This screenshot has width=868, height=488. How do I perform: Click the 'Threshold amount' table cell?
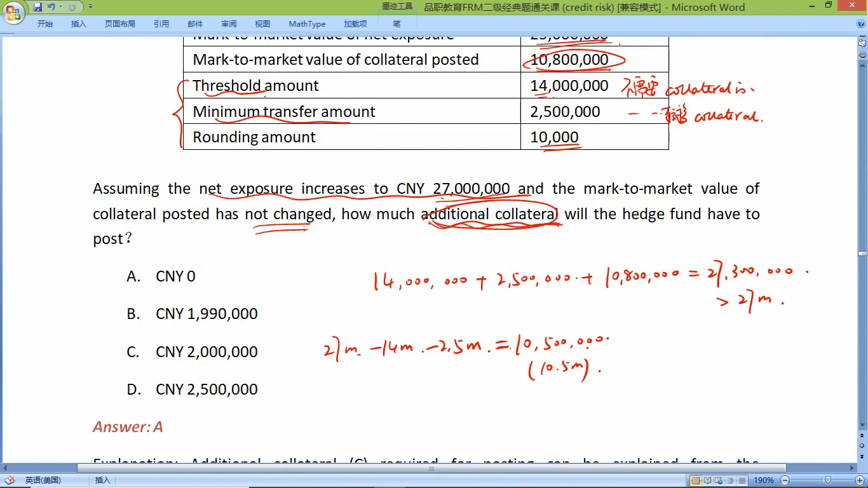(352, 85)
